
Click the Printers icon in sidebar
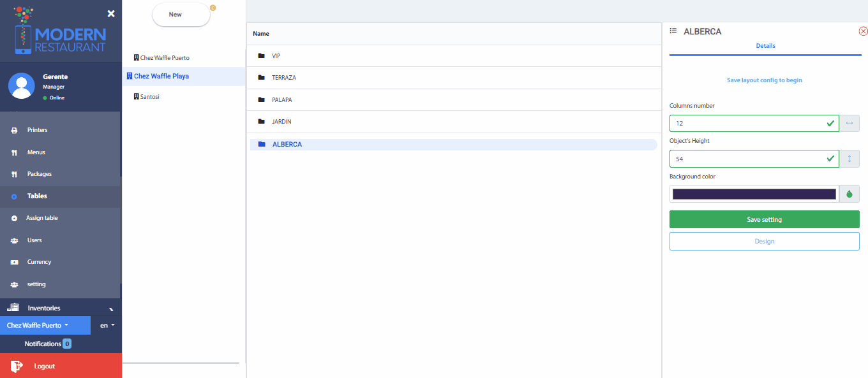tap(14, 131)
